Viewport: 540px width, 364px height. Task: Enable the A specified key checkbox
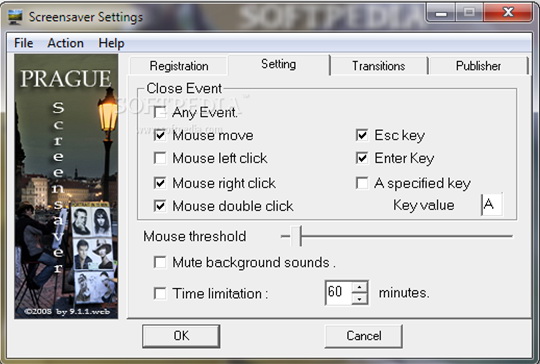[362, 183]
